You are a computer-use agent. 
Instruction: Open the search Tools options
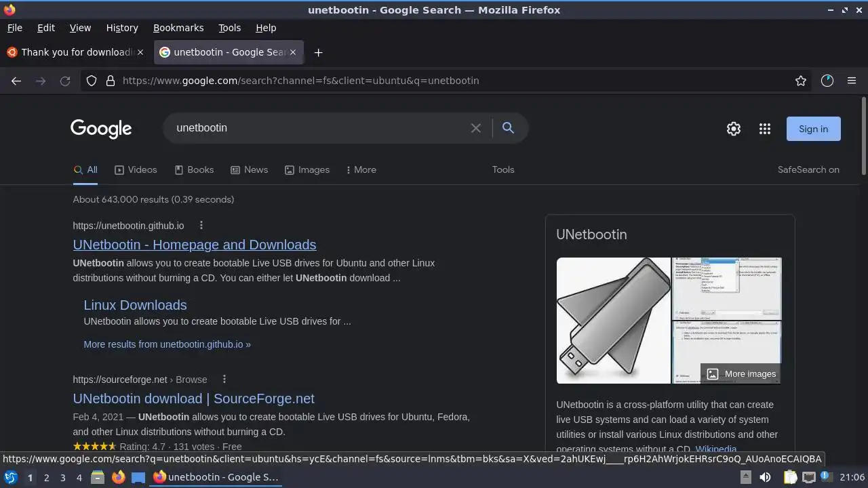[503, 170]
